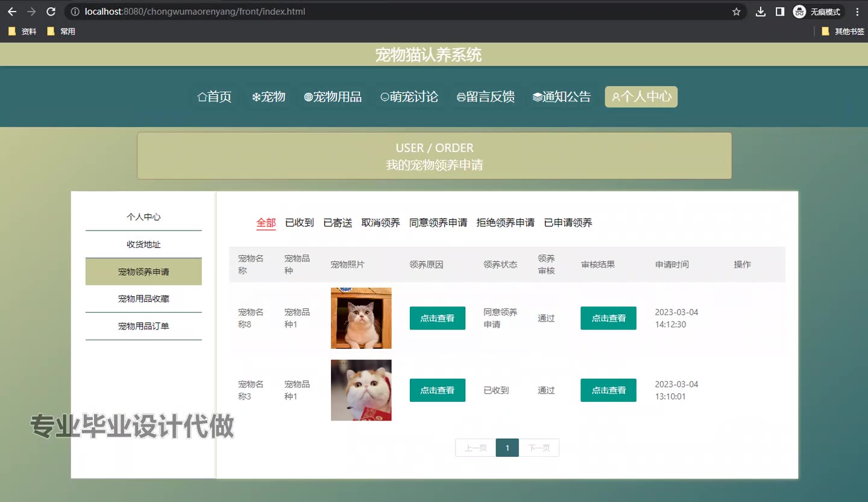Image resolution: width=868 pixels, height=502 pixels.
Task: Click the 宠物照片 column header
Action: tap(348, 264)
